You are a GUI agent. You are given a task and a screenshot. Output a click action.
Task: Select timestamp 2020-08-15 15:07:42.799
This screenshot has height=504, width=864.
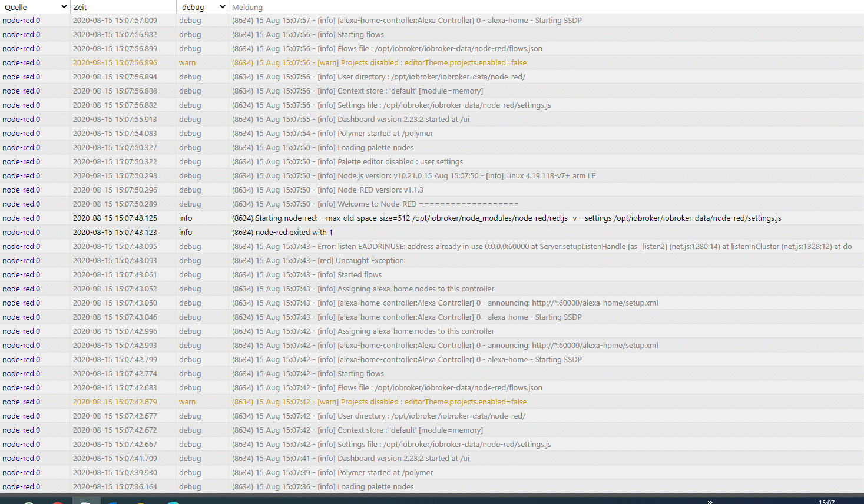[115, 360]
